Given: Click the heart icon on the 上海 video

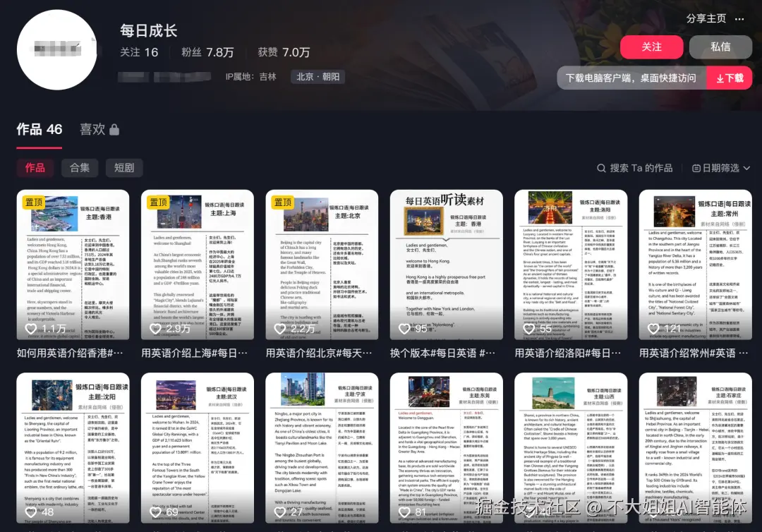Looking at the screenshot, I should pyautogui.click(x=156, y=328).
